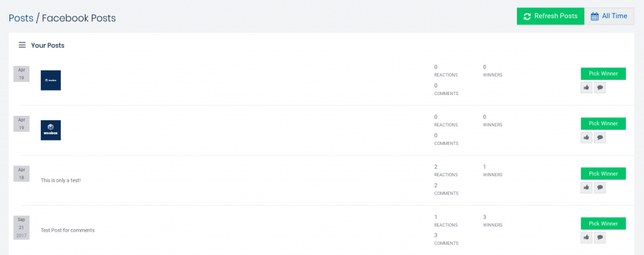Open the first post's Woobox thumbnail
Image resolution: width=644 pixels, height=255 pixels.
click(x=51, y=80)
